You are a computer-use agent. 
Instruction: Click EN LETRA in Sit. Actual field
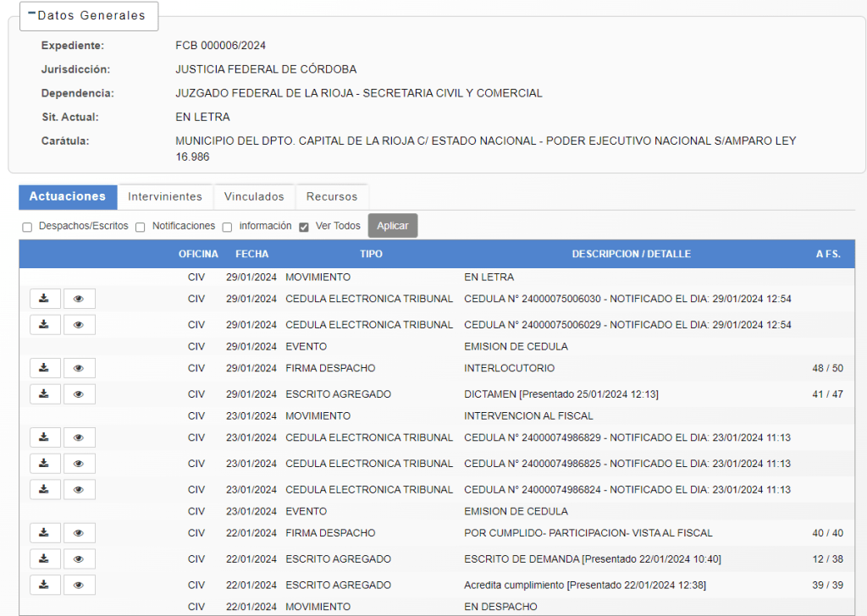tap(202, 117)
